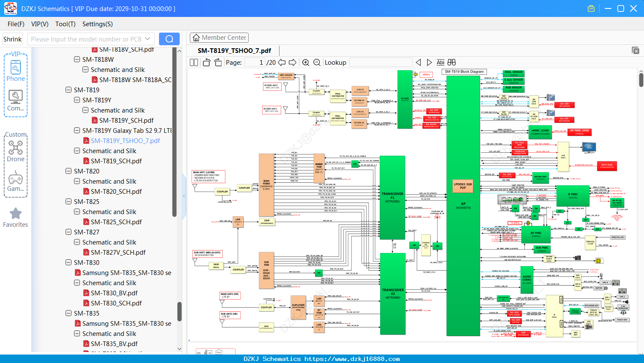Open the Drone category icon
Viewport: 644px width, 363px height.
[x=16, y=151]
